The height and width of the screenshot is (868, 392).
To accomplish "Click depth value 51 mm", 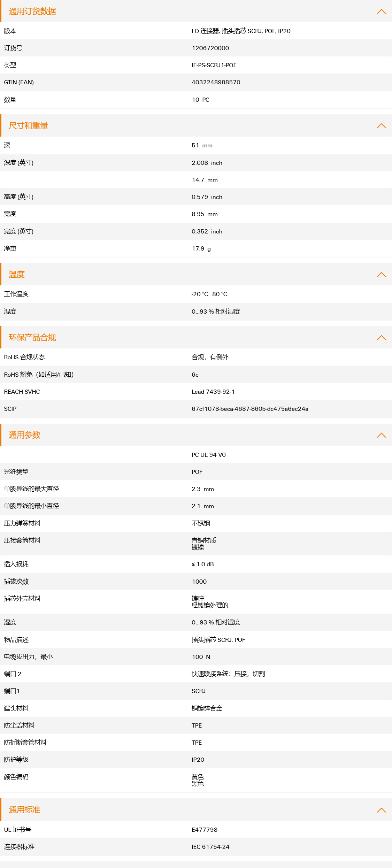I will click(202, 145).
